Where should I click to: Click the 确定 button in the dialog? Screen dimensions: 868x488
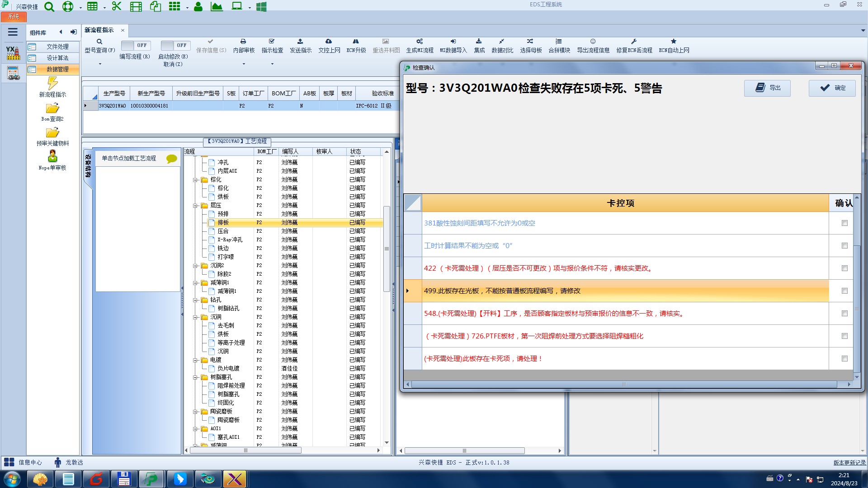(832, 88)
